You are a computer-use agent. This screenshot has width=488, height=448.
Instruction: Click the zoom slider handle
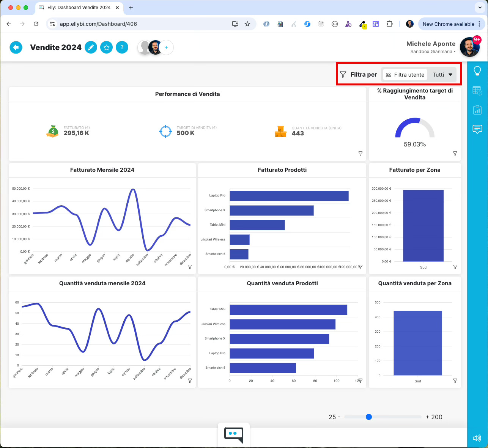click(x=369, y=417)
